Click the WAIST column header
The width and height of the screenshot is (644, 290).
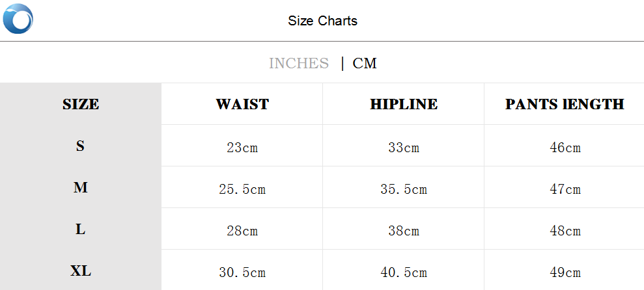[x=242, y=104]
